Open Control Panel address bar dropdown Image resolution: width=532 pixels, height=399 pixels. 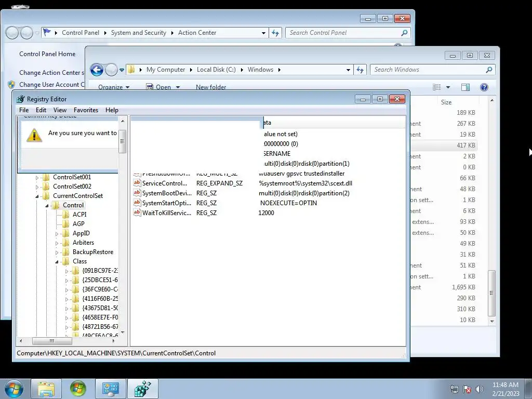(x=263, y=33)
